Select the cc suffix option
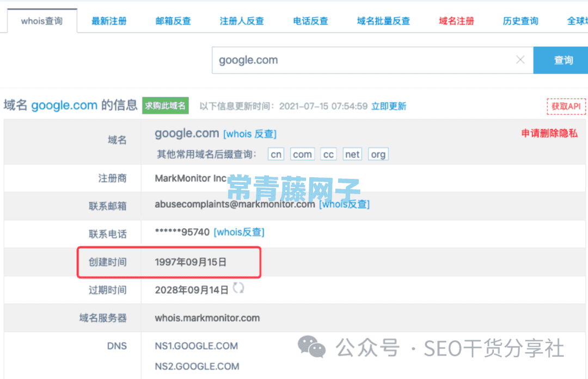This screenshot has width=588, height=379. [328, 154]
